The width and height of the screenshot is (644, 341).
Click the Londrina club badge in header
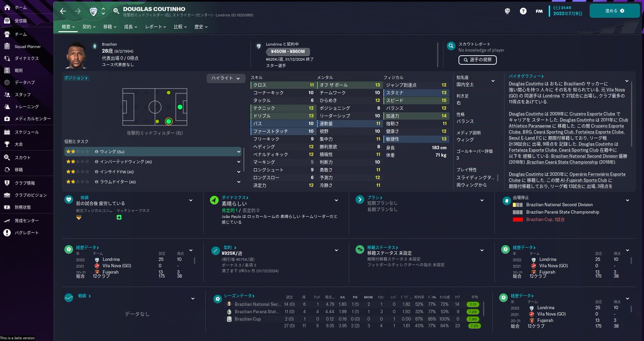[x=93, y=11]
